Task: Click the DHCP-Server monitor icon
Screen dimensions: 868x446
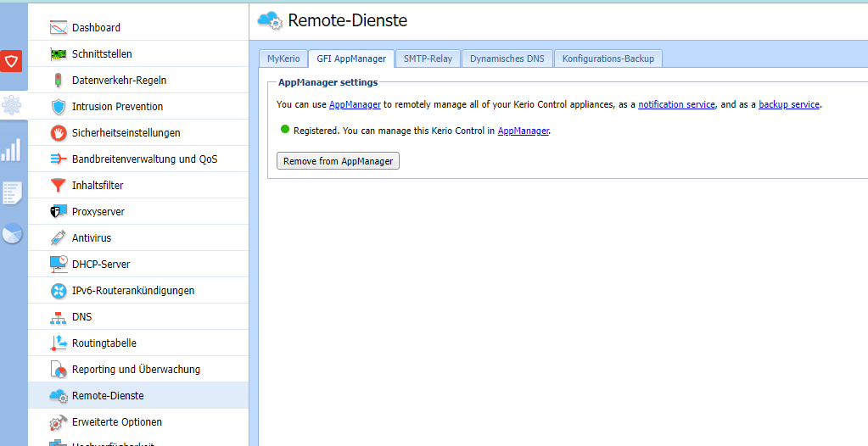Action: [x=59, y=264]
